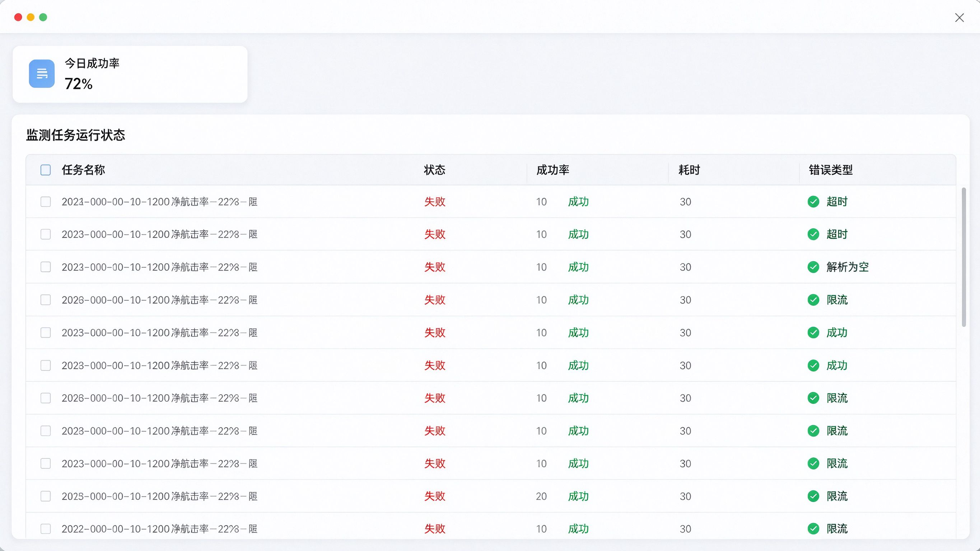Viewport: 980px width, 551px height.
Task: Close the panel with the top-right X
Action: point(960,18)
